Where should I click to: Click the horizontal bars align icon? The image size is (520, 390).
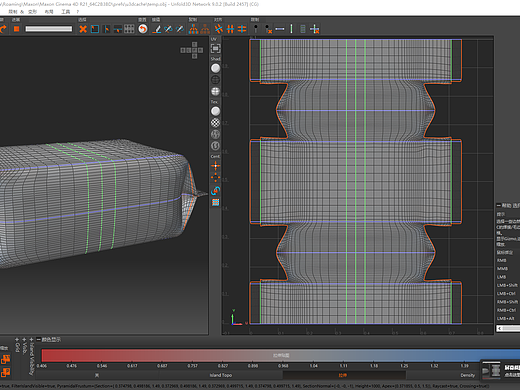242,29
